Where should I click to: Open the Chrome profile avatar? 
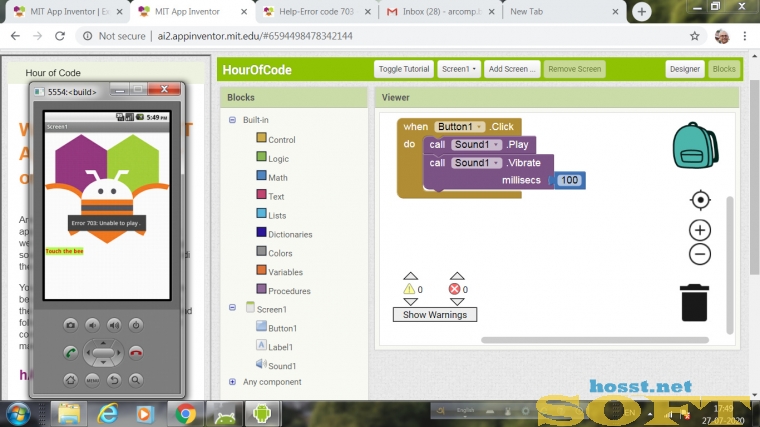722,36
